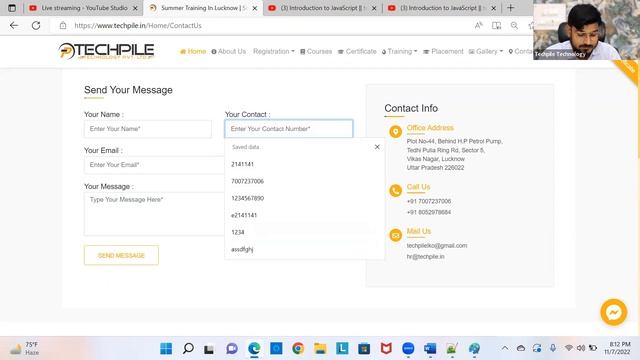The image size is (640, 360).
Task: Click email techpilelko@gmail.com
Action: (437, 246)
